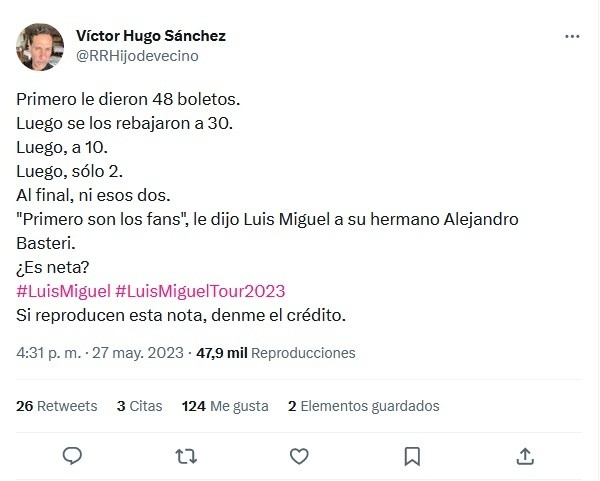600x481 pixels.
Task: Open the share tweet icon
Action: click(x=524, y=456)
